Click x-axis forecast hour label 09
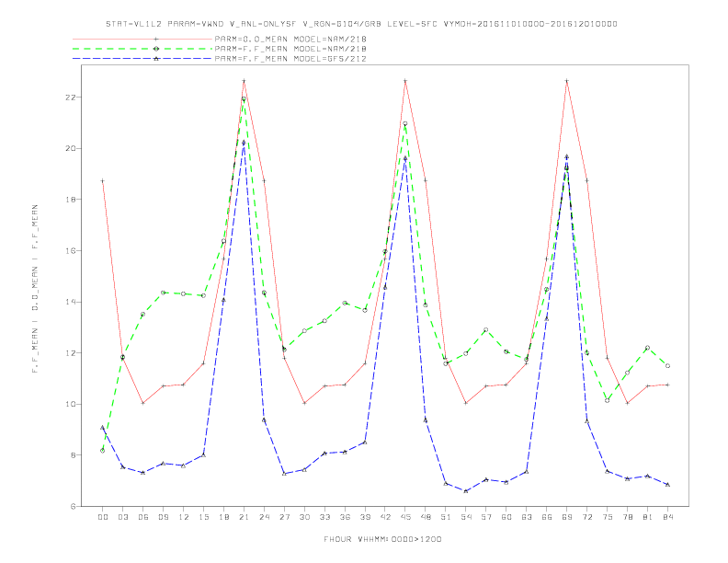728x563 pixels. [163, 517]
